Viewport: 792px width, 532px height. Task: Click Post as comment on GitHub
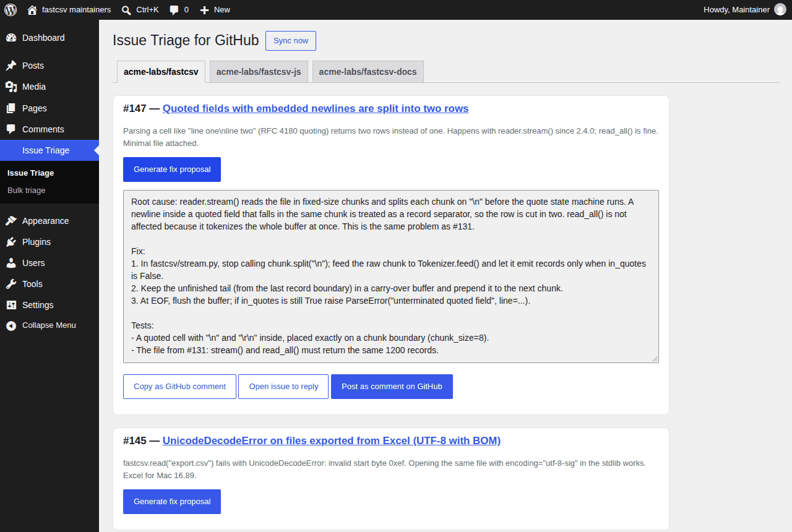coord(392,387)
